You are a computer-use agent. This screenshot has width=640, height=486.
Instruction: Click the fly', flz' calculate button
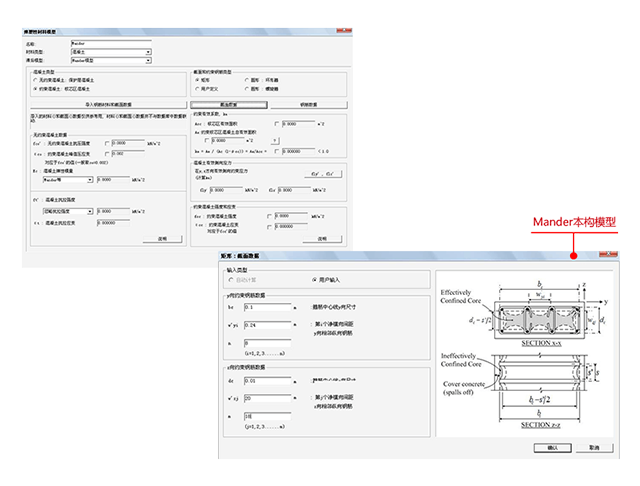[324, 174]
